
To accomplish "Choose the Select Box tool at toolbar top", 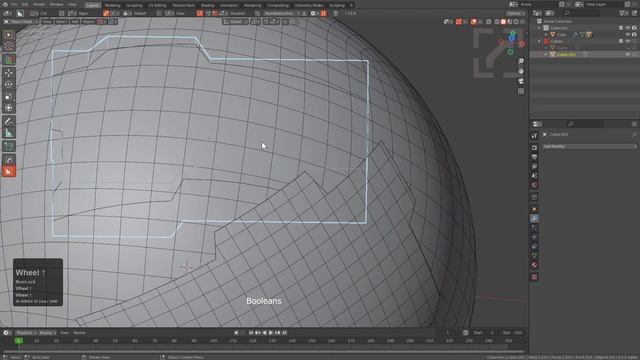I will (9, 35).
